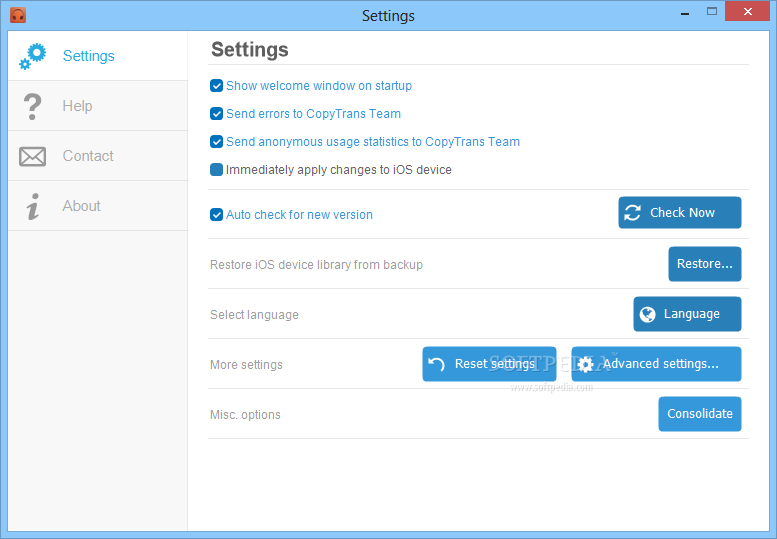This screenshot has width=777, height=539.
Task: Open the Help sidebar tab
Action: pos(98,106)
